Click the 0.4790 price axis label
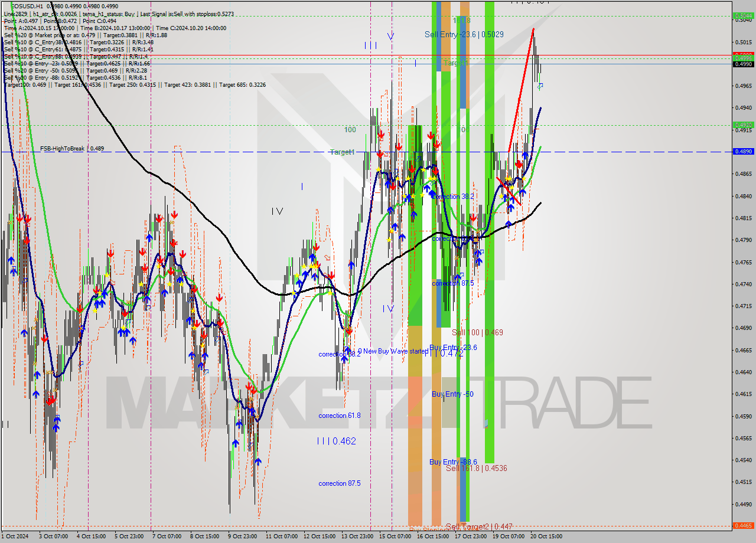 pyautogui.click(x=744, y=240)
